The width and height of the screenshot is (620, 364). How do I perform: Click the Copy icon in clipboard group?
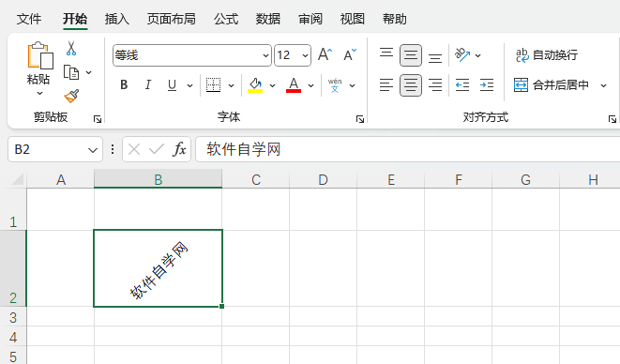pyautogui.click(x=71, y=73)
